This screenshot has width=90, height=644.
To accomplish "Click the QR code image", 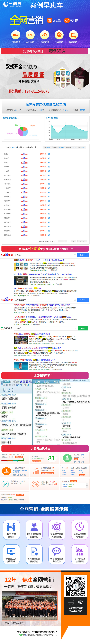I will point(76,586).
